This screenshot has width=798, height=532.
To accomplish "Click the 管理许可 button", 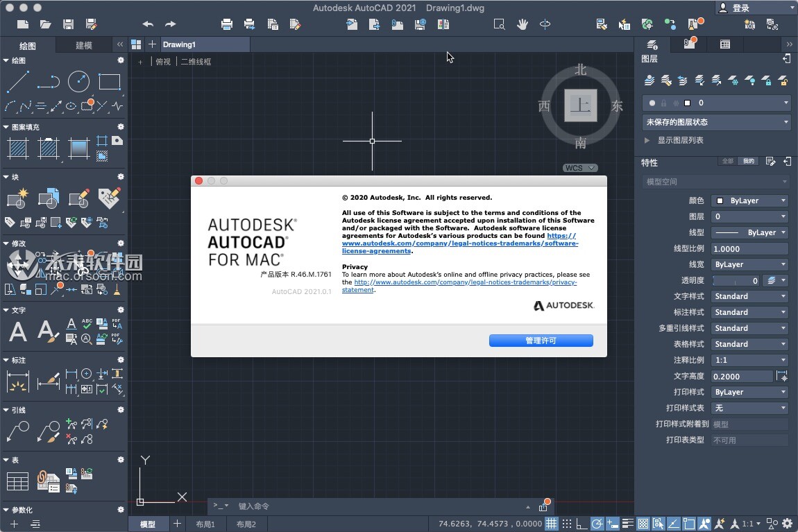I will [541, 341].
